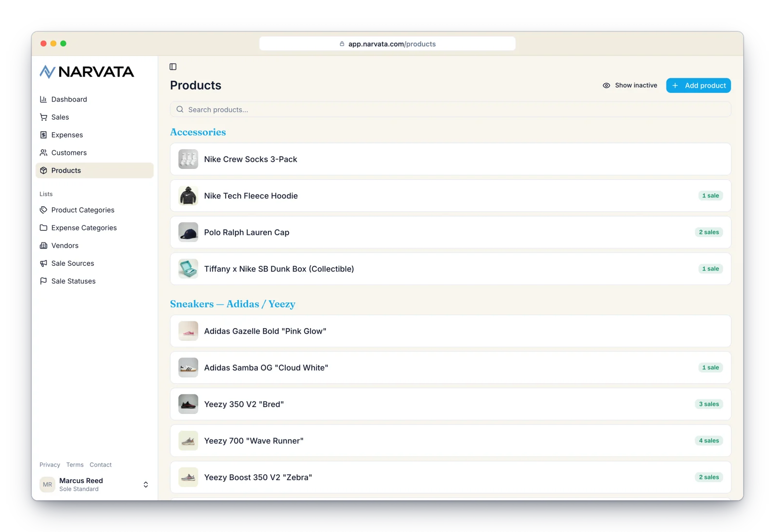Click the Expense Categories folder icon
The image size is (775, 532).
[44, 228]
